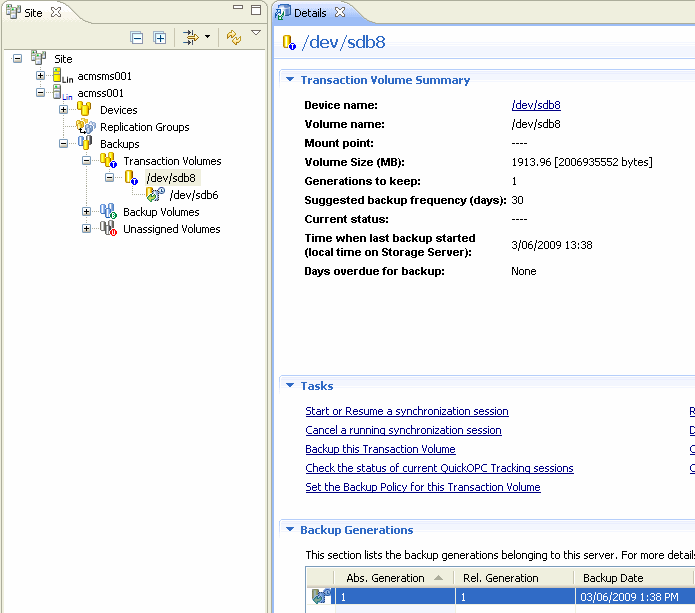Collapse the Backup Generations section
This screenshot has width=695, height=613.
coord(290,529)
